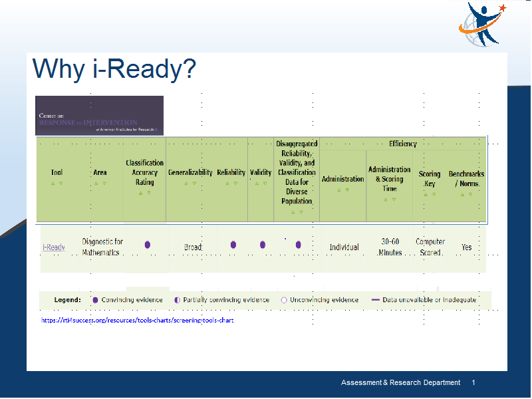Click the Classification Accuracy Rating header
This screenshot has height=399, width=532.
[145, 173]
